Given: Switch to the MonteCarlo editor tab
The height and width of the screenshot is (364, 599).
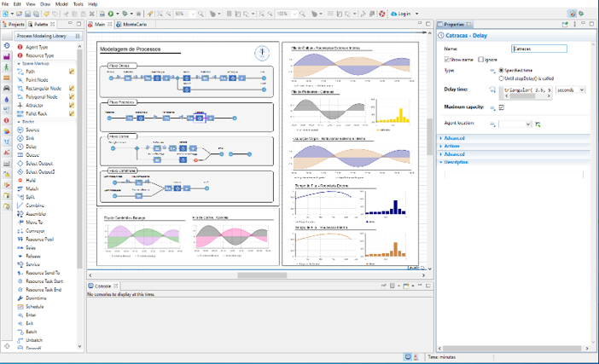Looking at the screenshot, I should (x=135, y=25).
